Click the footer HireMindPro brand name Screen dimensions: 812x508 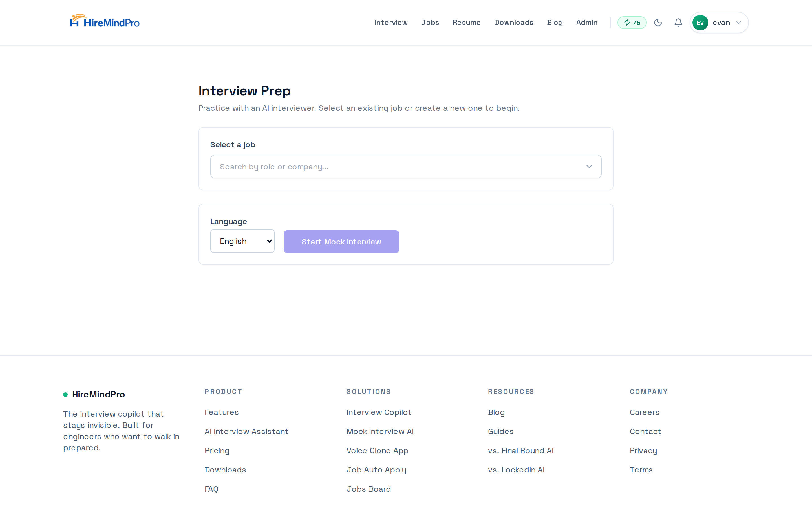click(x=98, y=395)
